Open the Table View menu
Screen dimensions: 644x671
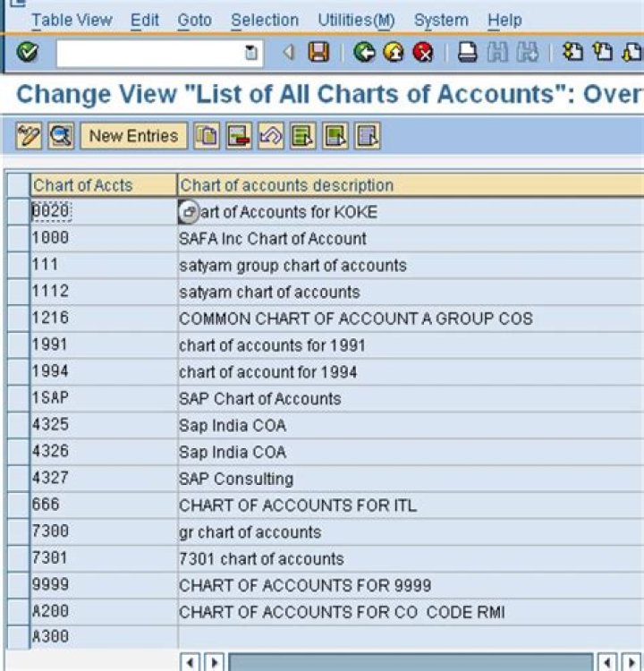point(72,20)
